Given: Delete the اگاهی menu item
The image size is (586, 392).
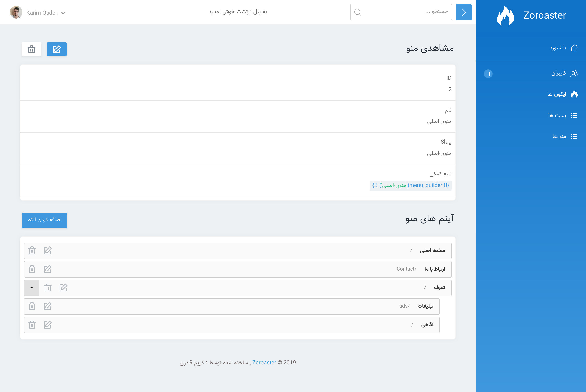Looking at the screenshot, I should (32, 325).
